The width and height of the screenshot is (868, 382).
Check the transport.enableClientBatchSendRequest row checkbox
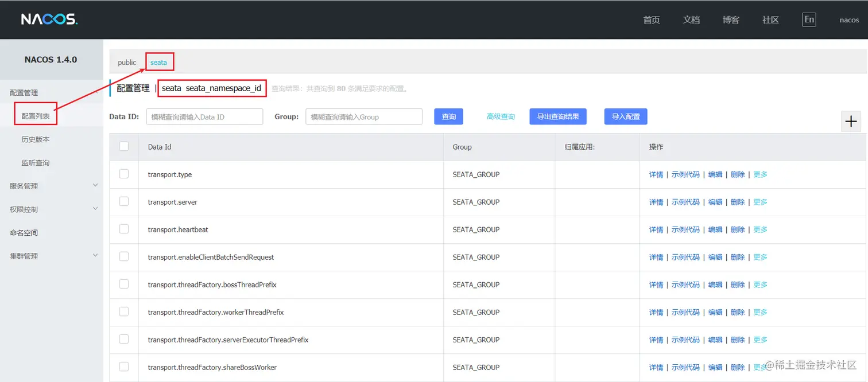click(124, 256)
